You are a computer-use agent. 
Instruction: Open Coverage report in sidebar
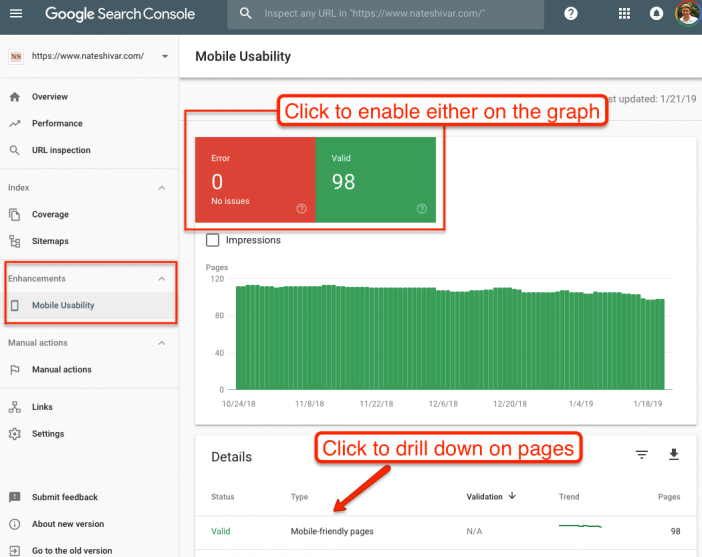pyautogui.click(x=89, y=214)
